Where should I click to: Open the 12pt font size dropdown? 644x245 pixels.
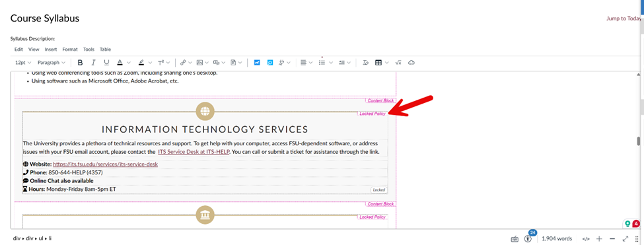click(23, 63)
